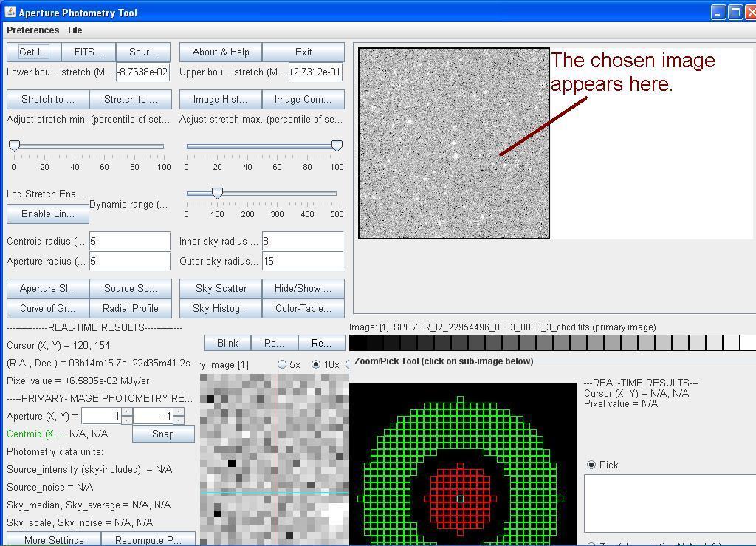Viewport: 756px width, 546px height.
Task: Click the Sky Scatter button
Action: pyautogui.click(x=221, y=288)
